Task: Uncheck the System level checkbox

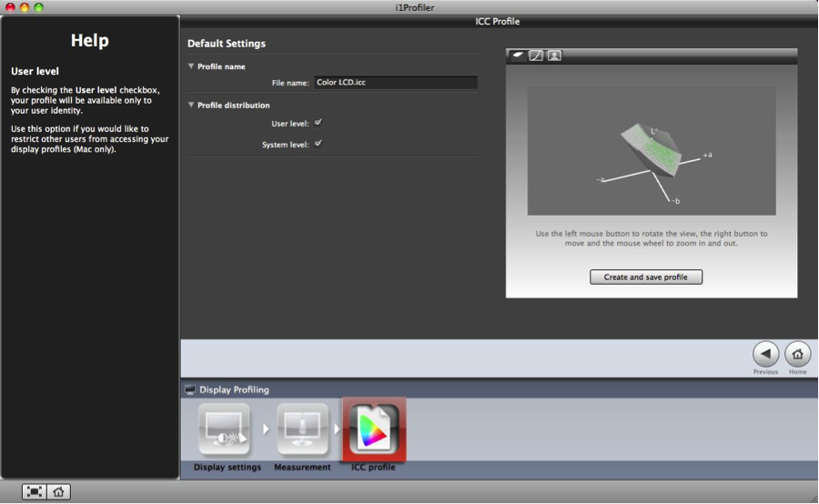Action: pos(318,144)
